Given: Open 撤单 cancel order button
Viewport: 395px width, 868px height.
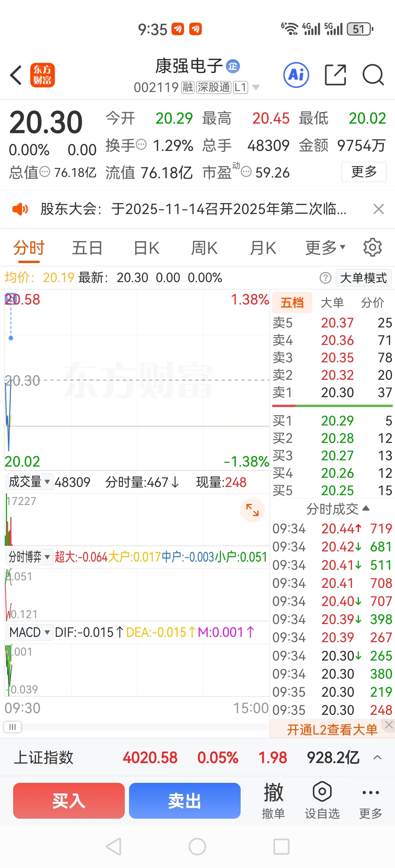Looking at the screenshot, I should (x=274, y=801).
